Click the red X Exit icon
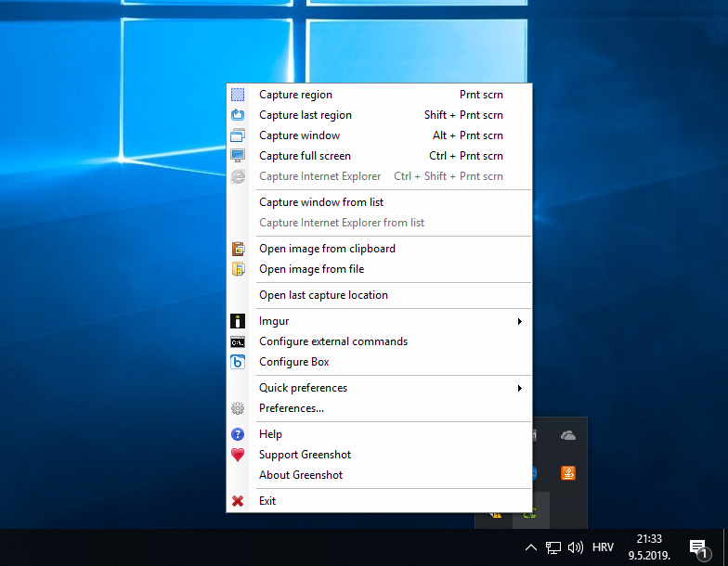 tap(238, 501)
